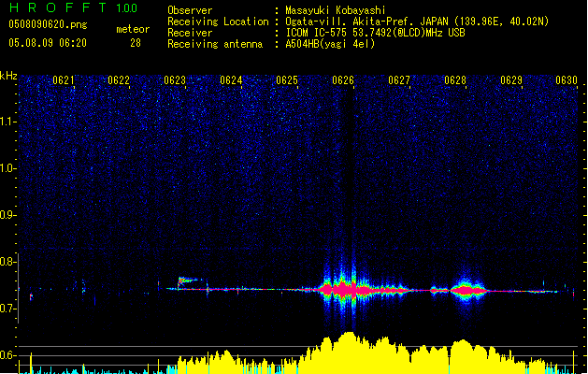
Task: Click the 1.0 kHz axis label
Action: [x=8, y=168]
